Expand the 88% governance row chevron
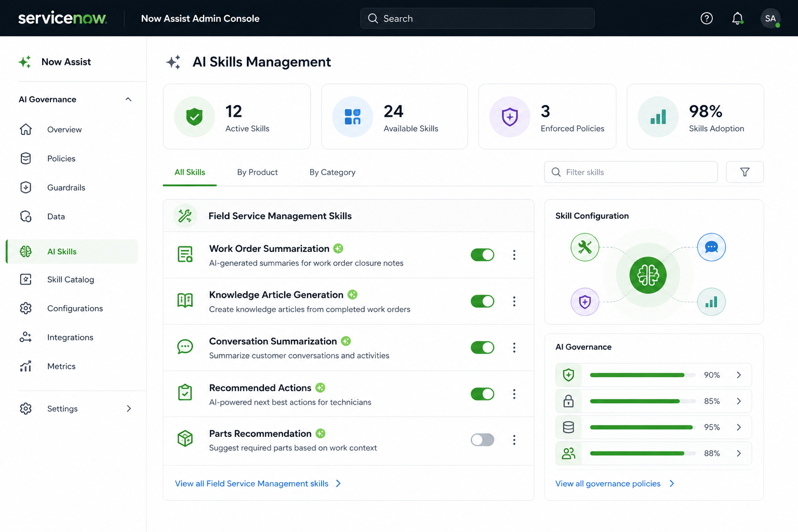The width and height of the screenshot is (798, 532). point(739,454)
